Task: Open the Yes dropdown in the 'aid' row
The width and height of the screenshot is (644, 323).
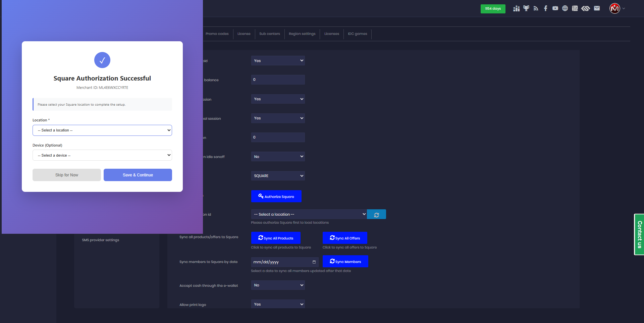Action: pyautogui.click(x=278, y=61)
